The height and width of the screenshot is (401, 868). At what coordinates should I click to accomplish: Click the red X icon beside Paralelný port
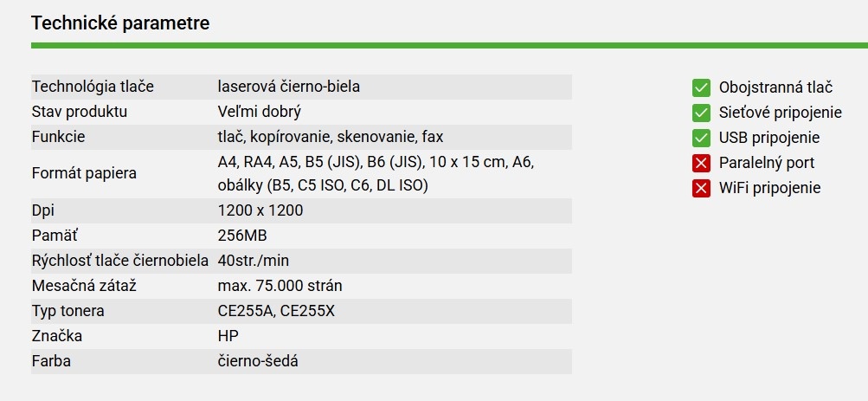[x=701, y=163]
